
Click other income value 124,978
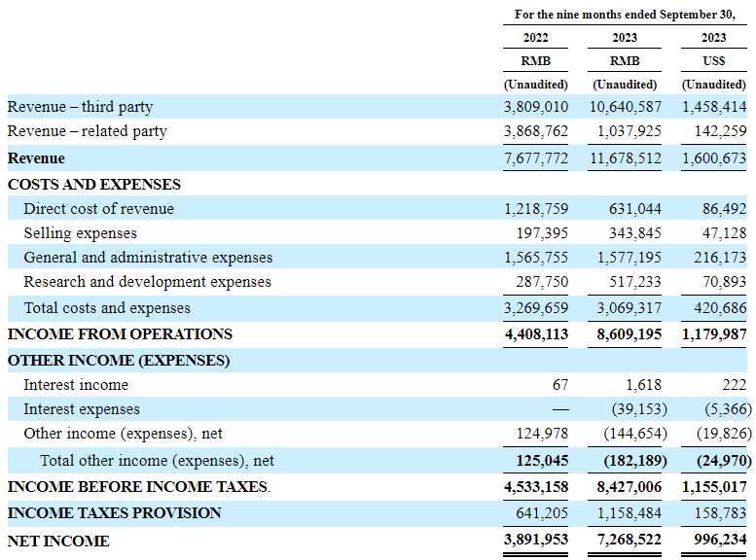pos(542,434)
